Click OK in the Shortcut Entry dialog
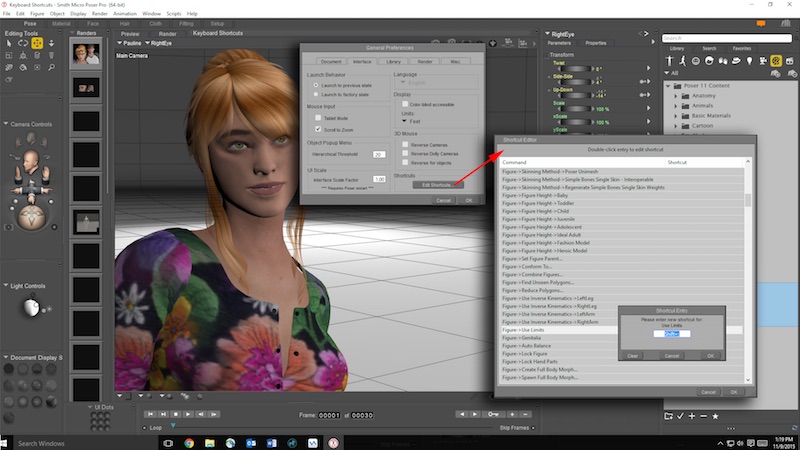 [x=710, y=356]
